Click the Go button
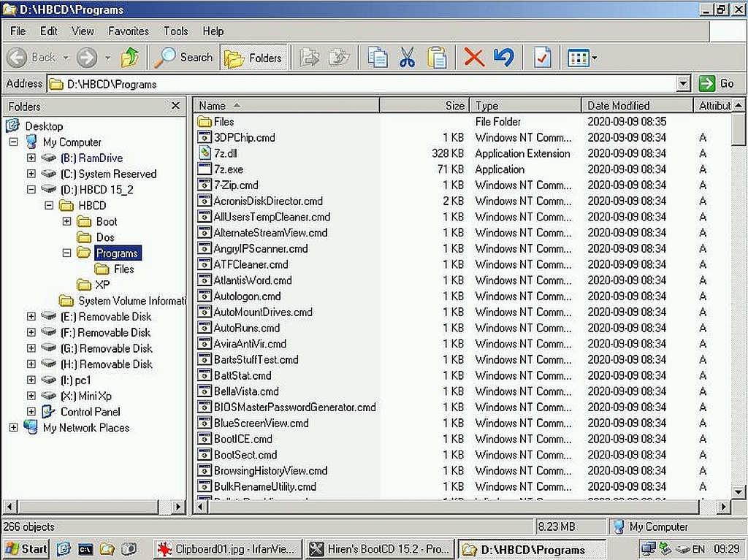 (717, 83)
